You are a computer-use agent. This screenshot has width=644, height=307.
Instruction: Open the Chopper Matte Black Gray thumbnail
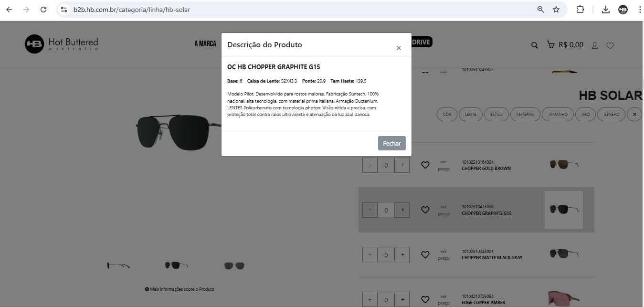click(564, 254)
